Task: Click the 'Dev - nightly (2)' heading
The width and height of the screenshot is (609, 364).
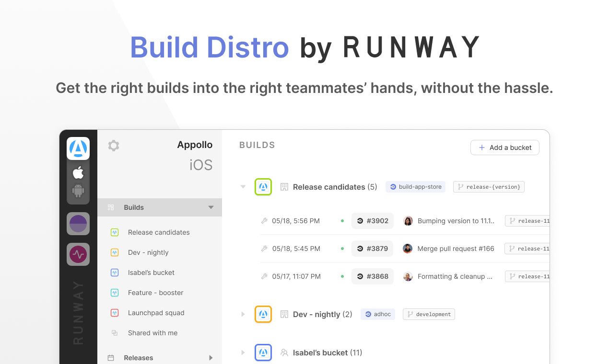Action: pyautogui.click(x=323, y=314)
